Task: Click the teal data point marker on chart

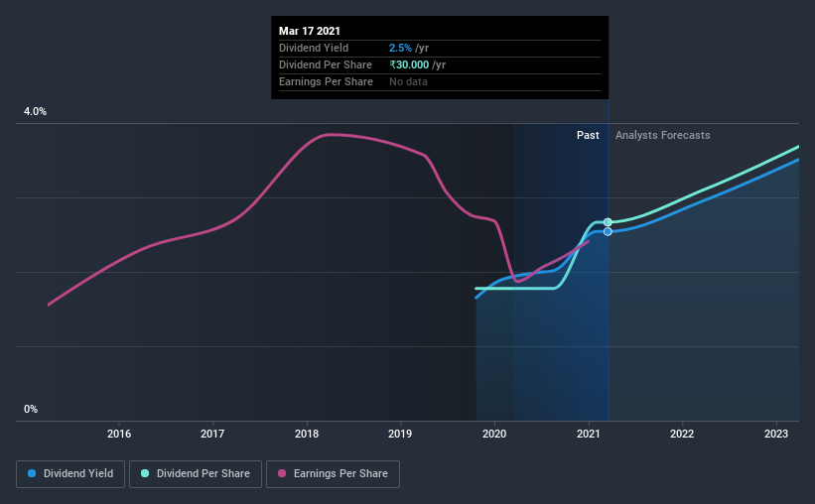Action: [x=608, y=222]
